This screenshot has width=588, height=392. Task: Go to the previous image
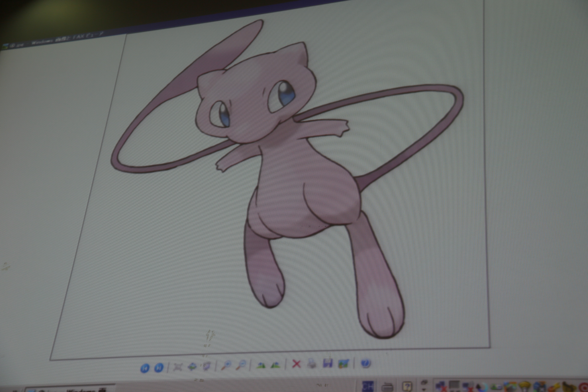coord(145,368)
